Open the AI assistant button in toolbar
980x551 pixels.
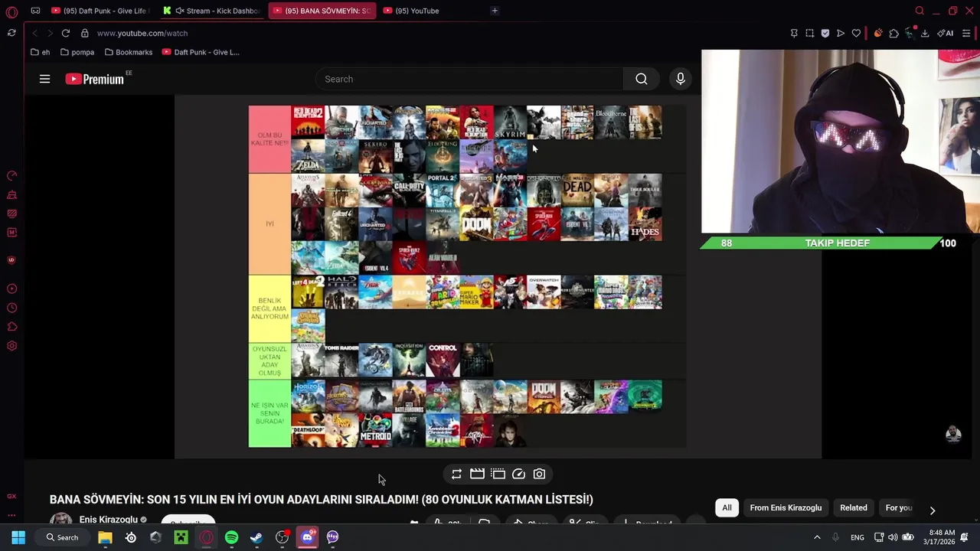(946, 33)
